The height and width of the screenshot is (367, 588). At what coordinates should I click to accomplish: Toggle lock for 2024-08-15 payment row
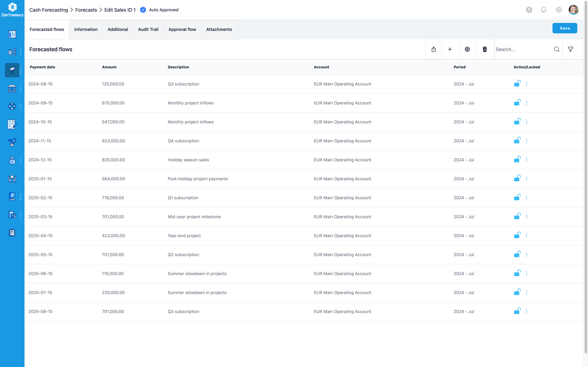517,83
